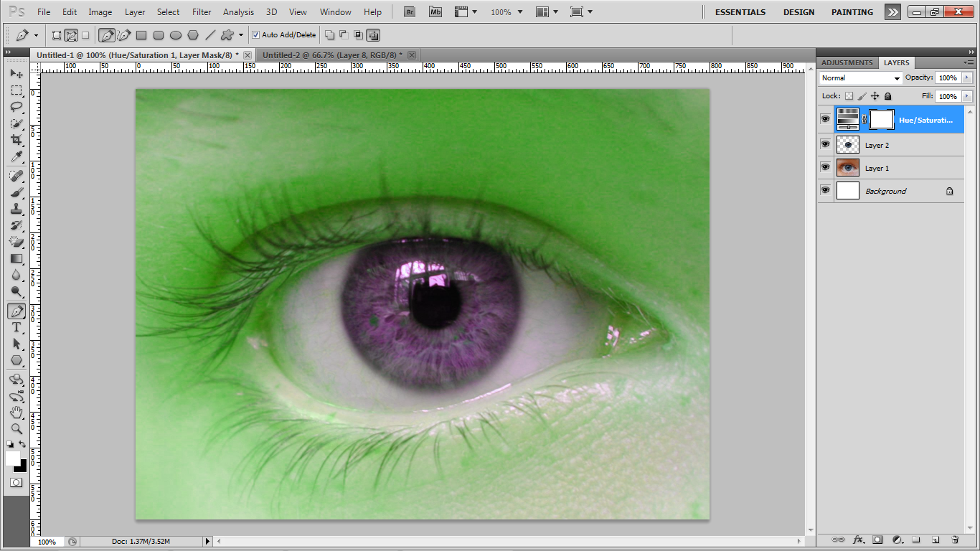Image resolution: width=980 pixels, height=551 pixels.
Task: Choose the Ellipse shape in options bar
Action: point(176,34)
